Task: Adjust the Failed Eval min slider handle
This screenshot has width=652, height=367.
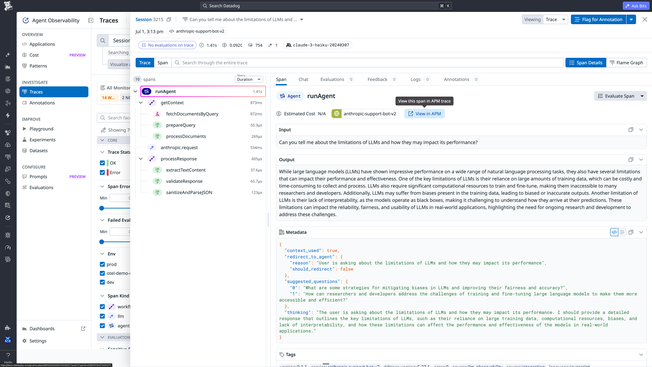Action: coord(102,242)
